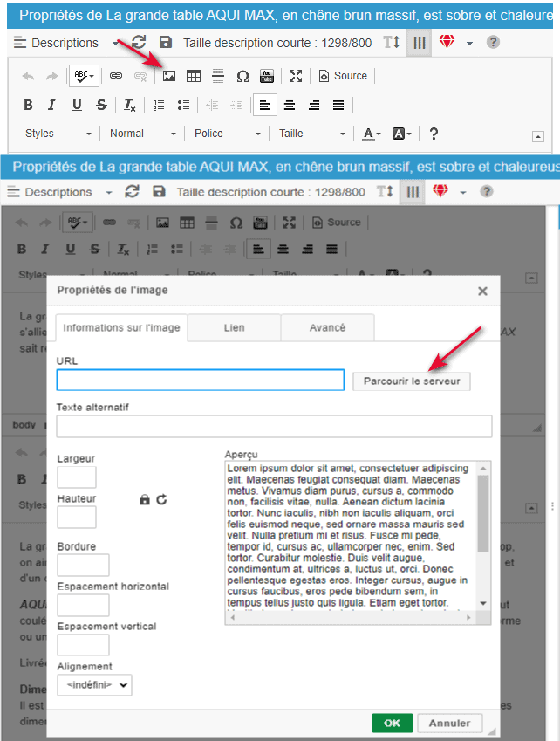
Task: Click the reset size icon beside Hauteur
Action: click(x=161, y=499)
